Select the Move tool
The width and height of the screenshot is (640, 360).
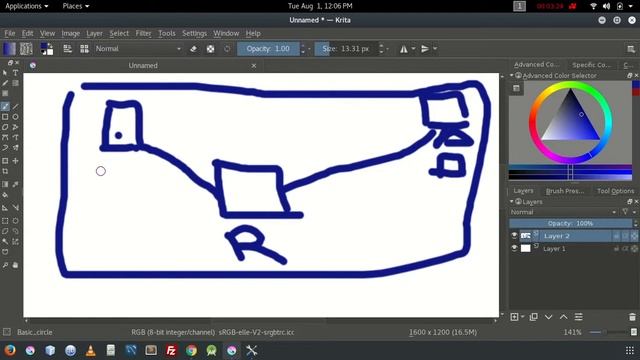[x=16, y=161]
